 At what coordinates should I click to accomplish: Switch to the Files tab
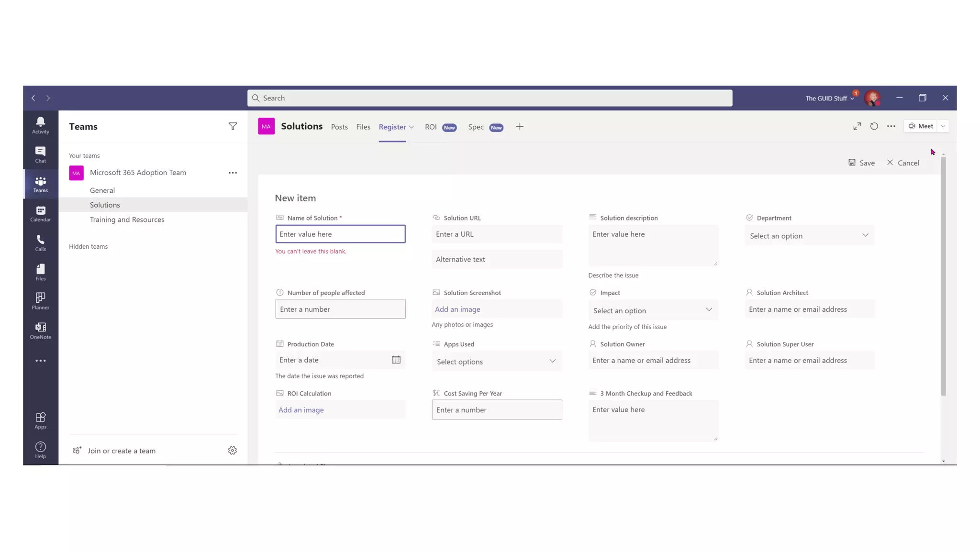pyautogui.click(x=363, y=127)
